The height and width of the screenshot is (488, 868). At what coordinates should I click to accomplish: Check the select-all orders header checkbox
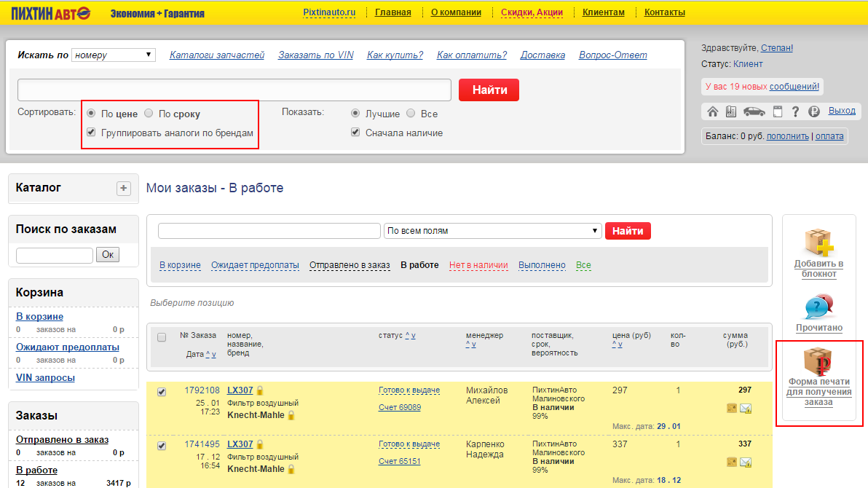(162, 337)
